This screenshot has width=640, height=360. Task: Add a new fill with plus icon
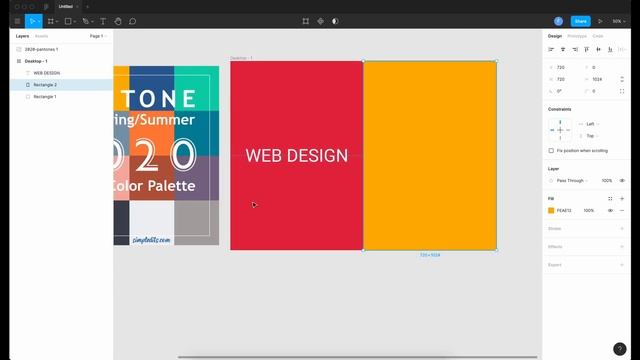pyautogui.click(x=622, y=199)
